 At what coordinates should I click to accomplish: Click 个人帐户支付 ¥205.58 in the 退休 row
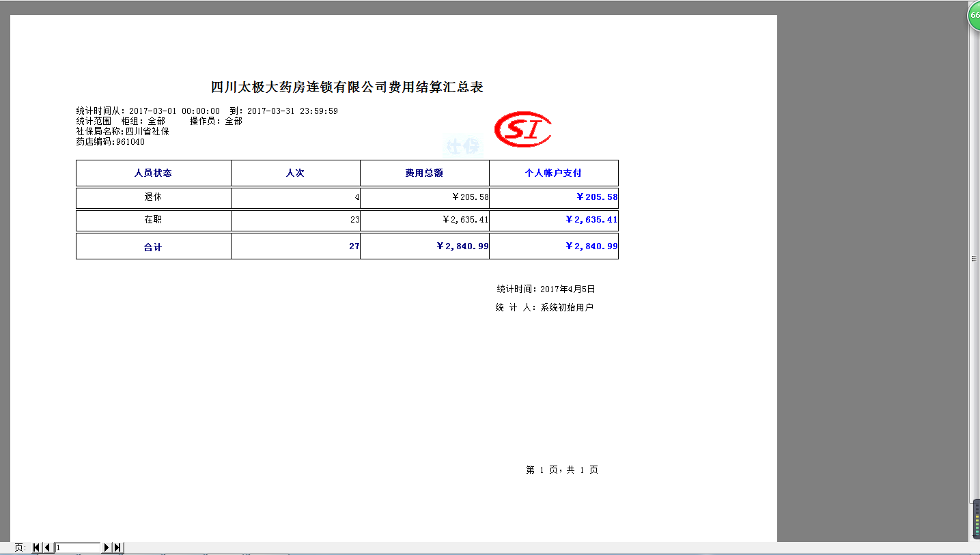coord(597,197)
